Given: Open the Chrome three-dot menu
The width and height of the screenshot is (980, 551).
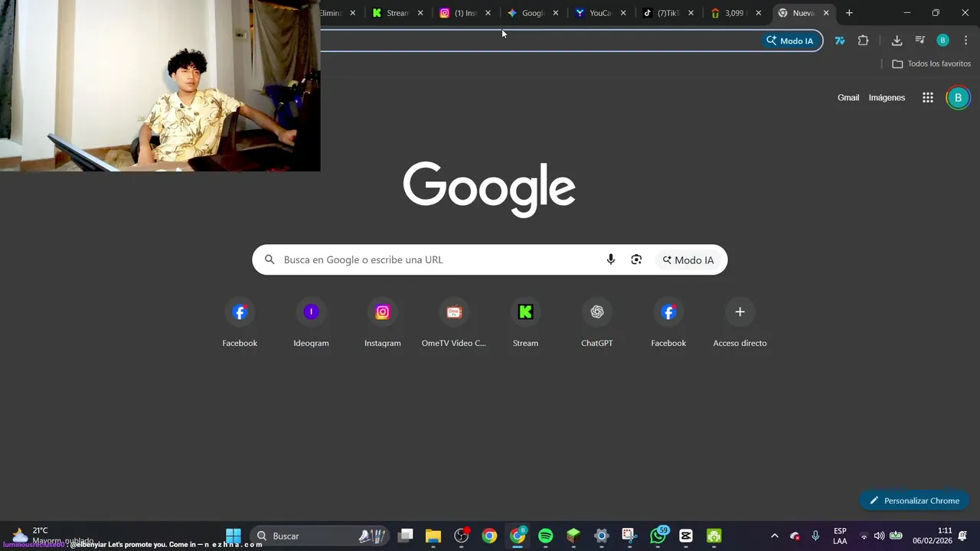Looking at the screenshot, I should coord(965,41).
